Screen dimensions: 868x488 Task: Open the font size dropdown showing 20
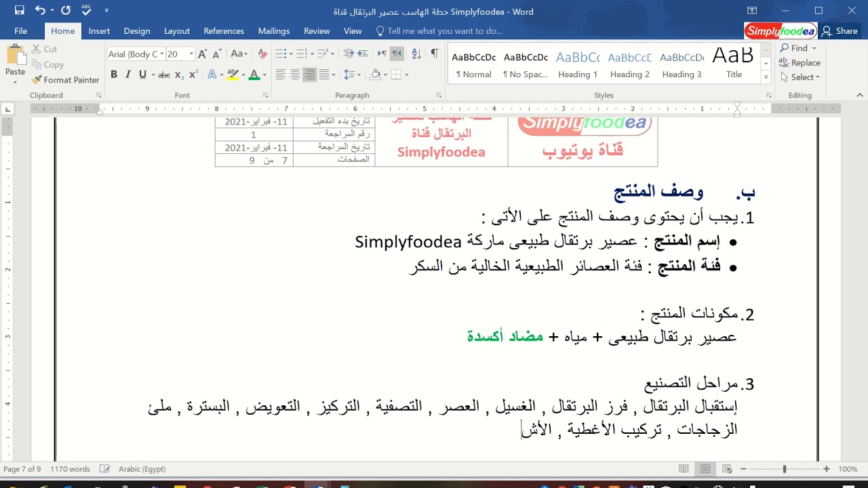tap(191, 54)
